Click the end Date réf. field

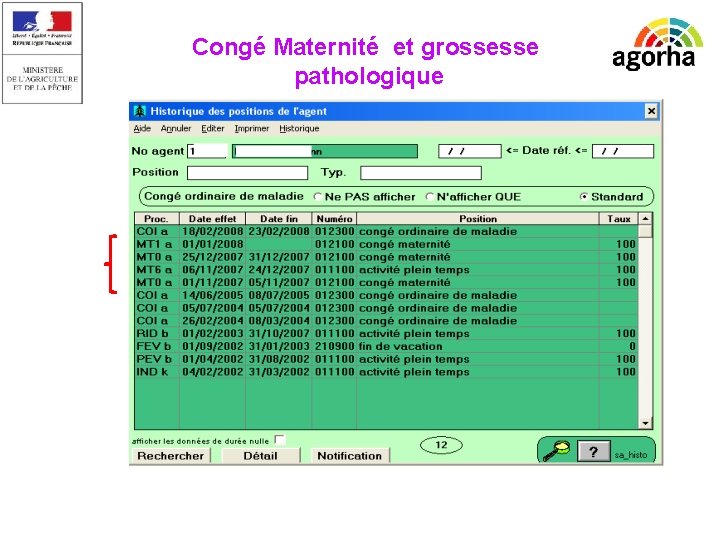pyautogui.click(x=623, y=151)
